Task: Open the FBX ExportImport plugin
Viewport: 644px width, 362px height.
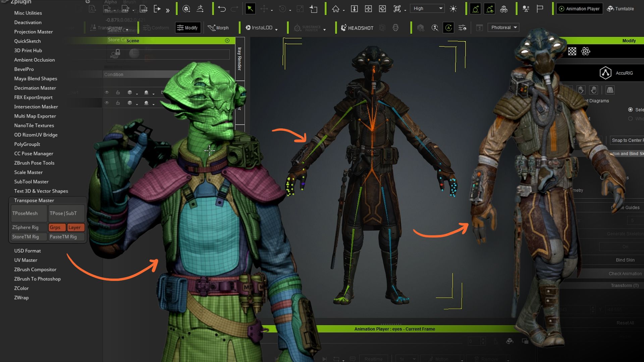Action: [x=33, y=97]
